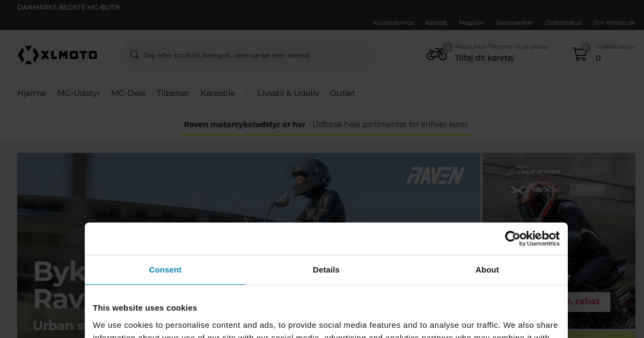Open Indkøbskurv link

(x=615, y=47)
